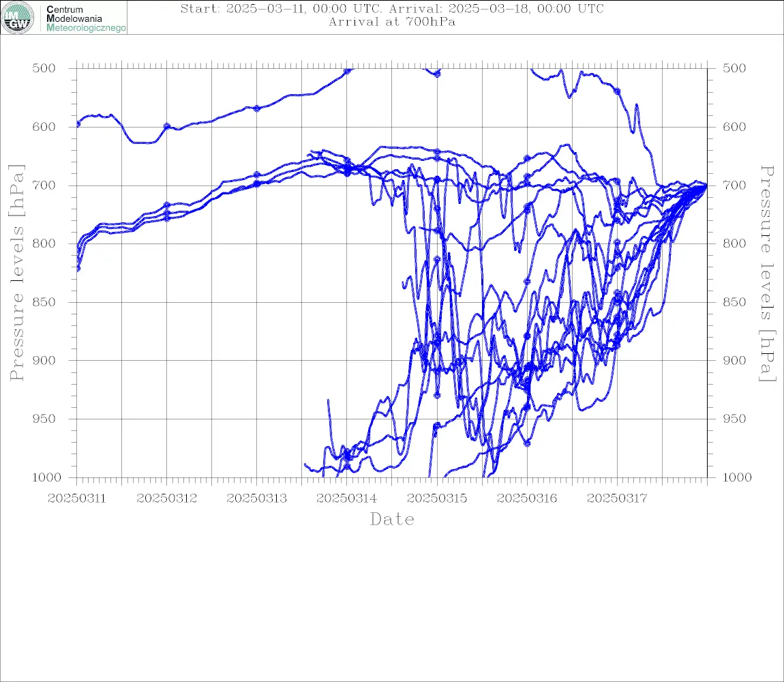Screen dimensions: 784x682
Task: Click the 'Date' axis title
Action: (x=393, y=519)
